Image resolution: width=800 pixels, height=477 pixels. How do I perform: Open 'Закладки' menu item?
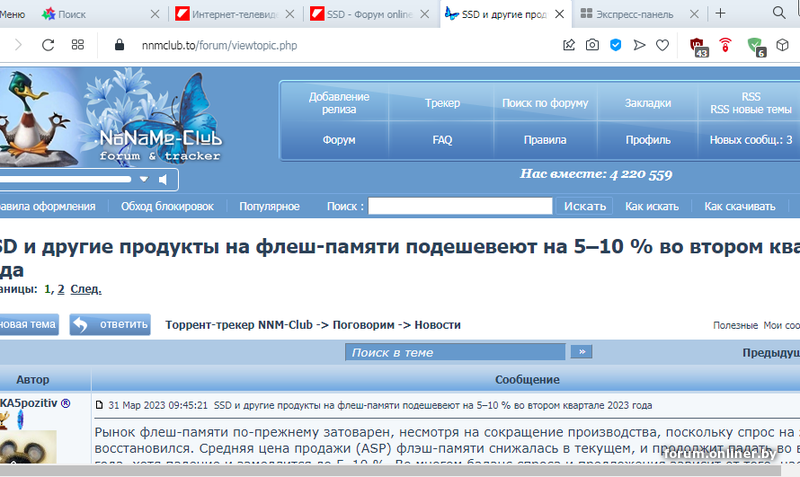pos(648,103)
